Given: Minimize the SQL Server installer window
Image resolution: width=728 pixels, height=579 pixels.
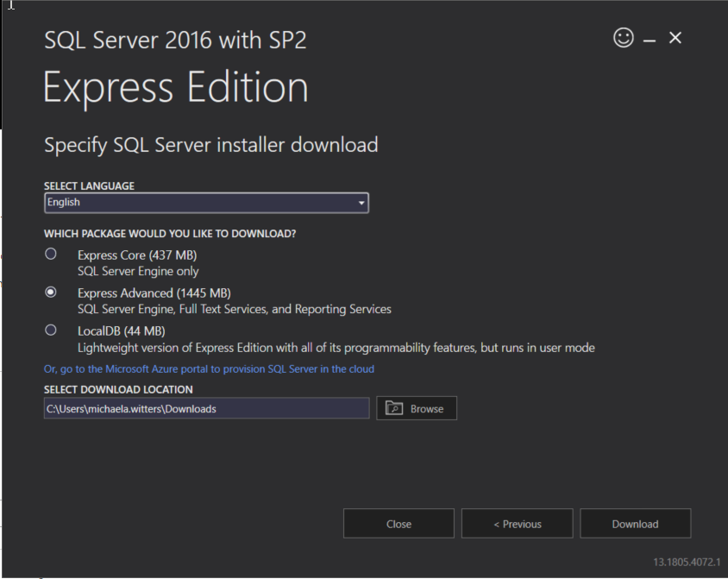Looking at the screenshot, I should click(650, 40).
